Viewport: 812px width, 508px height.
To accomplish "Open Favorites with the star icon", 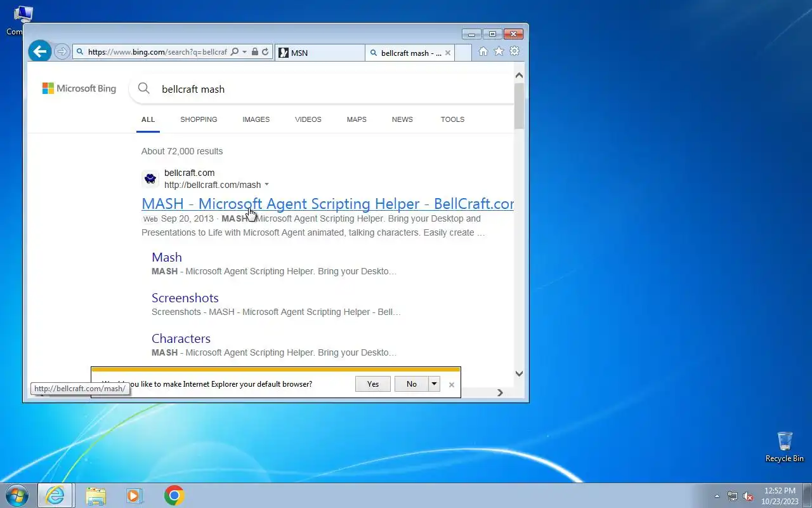I will 499,51.
